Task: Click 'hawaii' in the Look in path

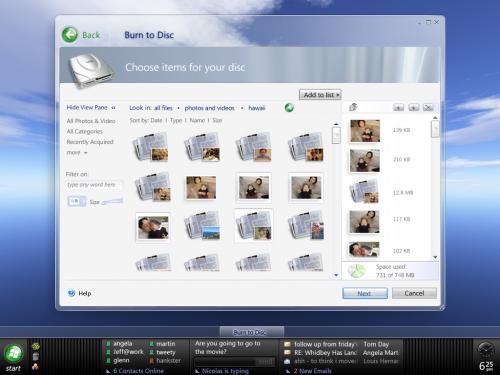Action: (257, 108)
